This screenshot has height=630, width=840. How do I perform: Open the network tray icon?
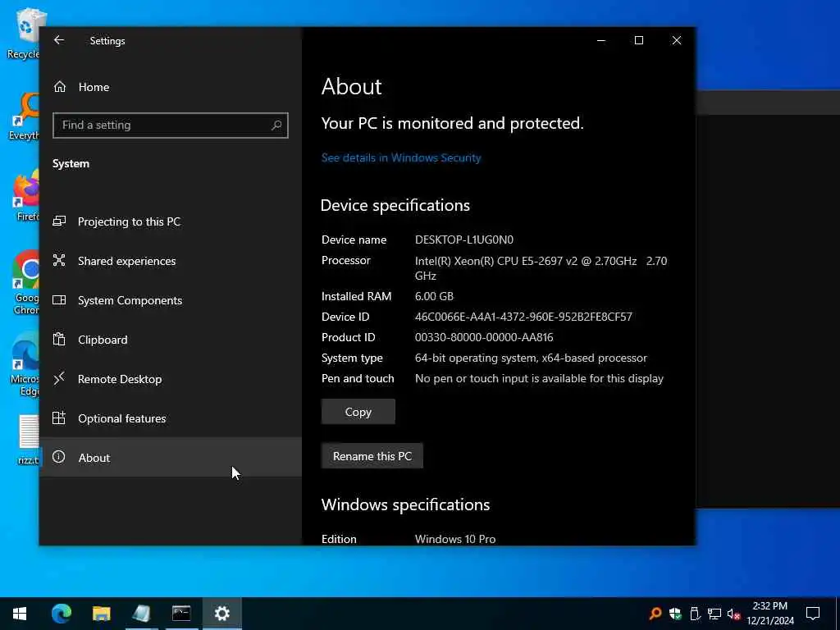pyautogui.click(x=714, y=614)
